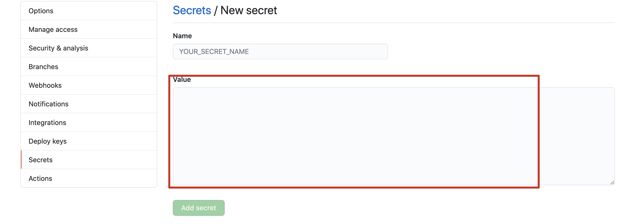Viewport: 644px width, 224px height.
Task: Select Branches in the settings sidebar
Action: click(x=43, y=67)
